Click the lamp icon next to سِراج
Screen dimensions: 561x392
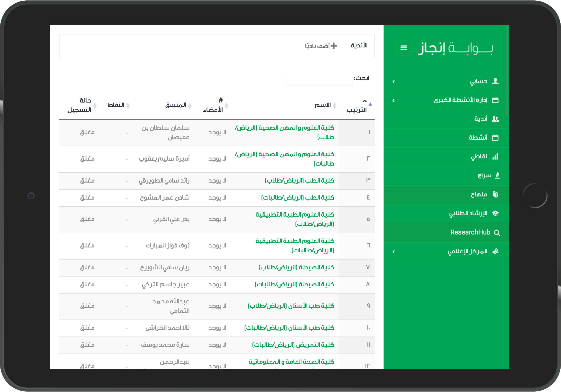pyautogui.click(x=497, y=175)
